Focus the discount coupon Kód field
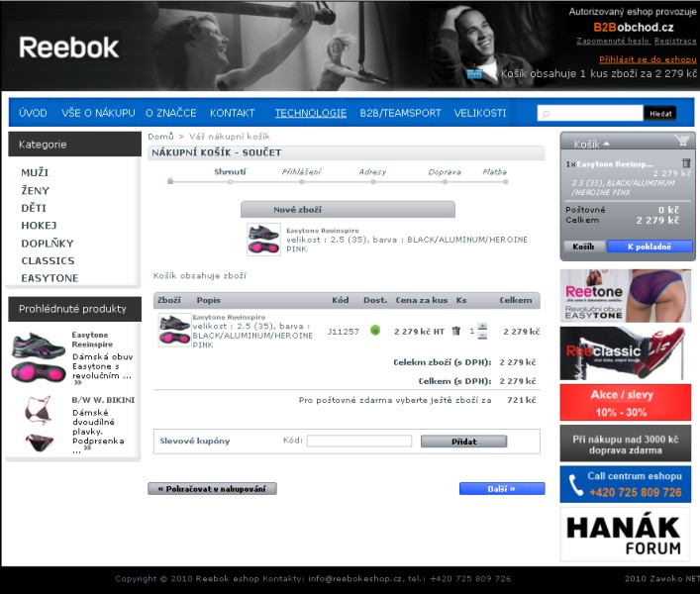The height and width of the screenshot is (594, 700). [x=358, y=442]
